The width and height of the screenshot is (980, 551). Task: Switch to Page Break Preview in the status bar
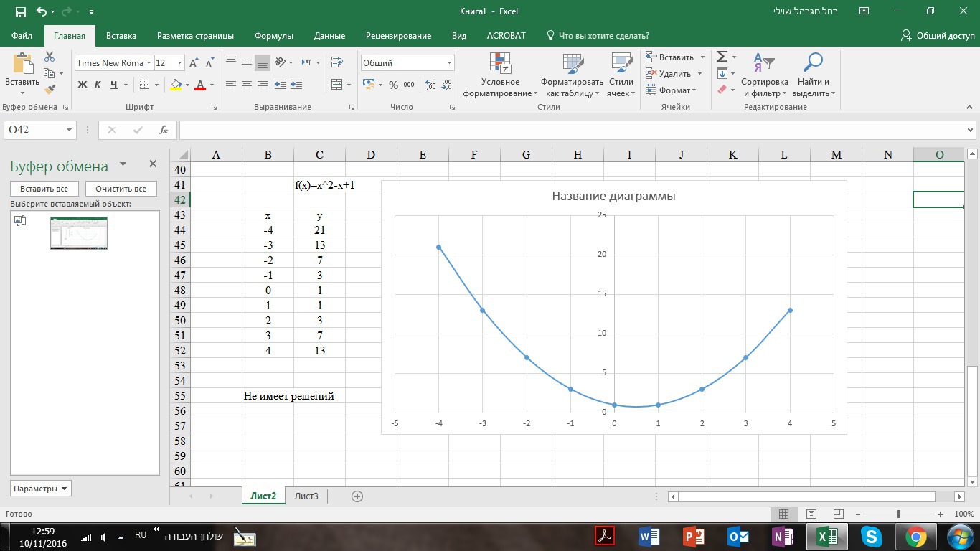pyautogui.click(x=839, y=514)
